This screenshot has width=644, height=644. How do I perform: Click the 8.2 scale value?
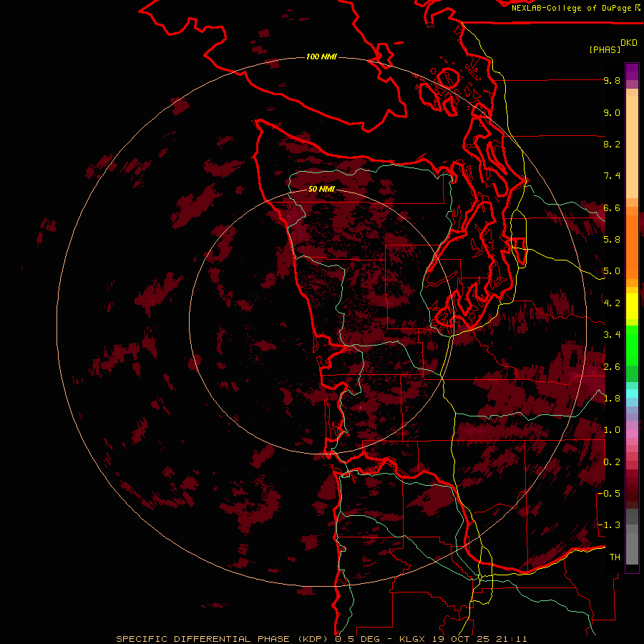[x=612, y=144]
